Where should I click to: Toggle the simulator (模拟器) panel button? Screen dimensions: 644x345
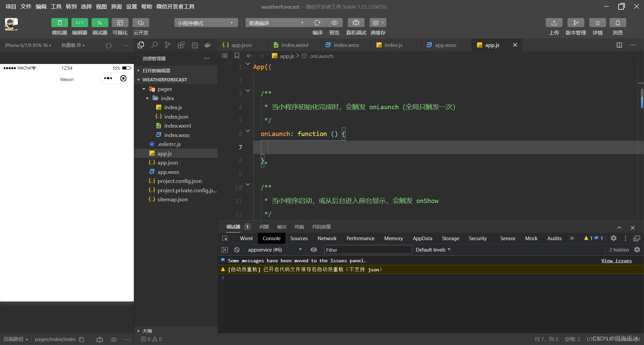[x=59, y=23]
